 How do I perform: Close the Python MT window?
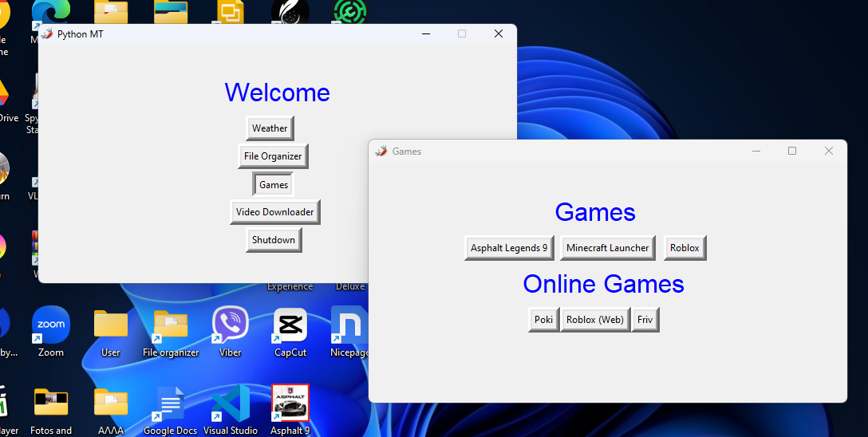point(498,33)
